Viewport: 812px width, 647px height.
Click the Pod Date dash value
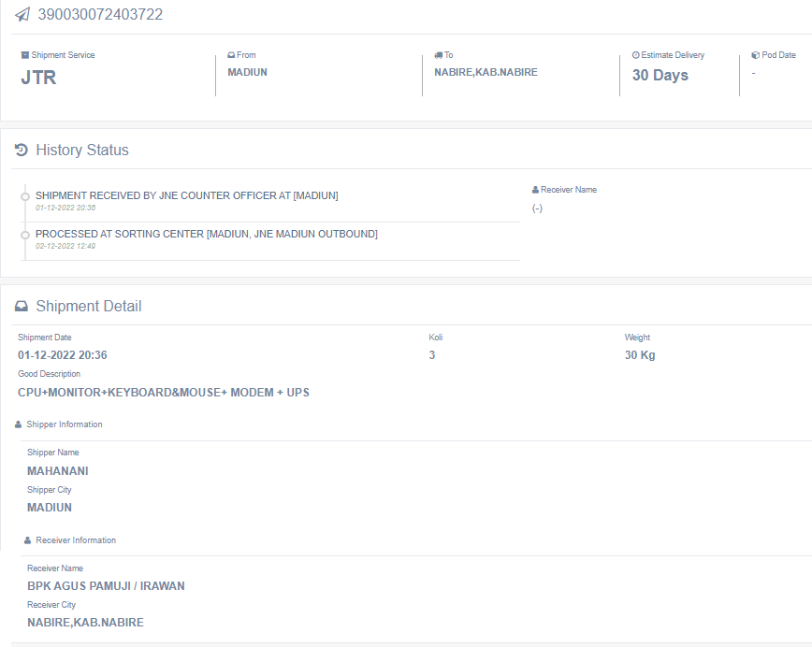pyautogui.click(x=753, y=74)
